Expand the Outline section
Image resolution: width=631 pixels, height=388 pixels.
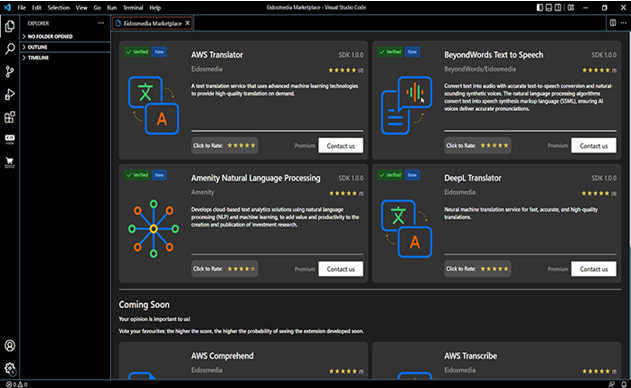pos(65,47)
